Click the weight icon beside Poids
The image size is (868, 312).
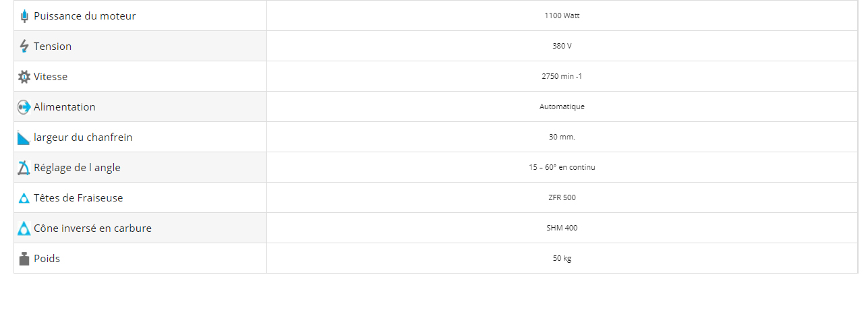(24, 259)
